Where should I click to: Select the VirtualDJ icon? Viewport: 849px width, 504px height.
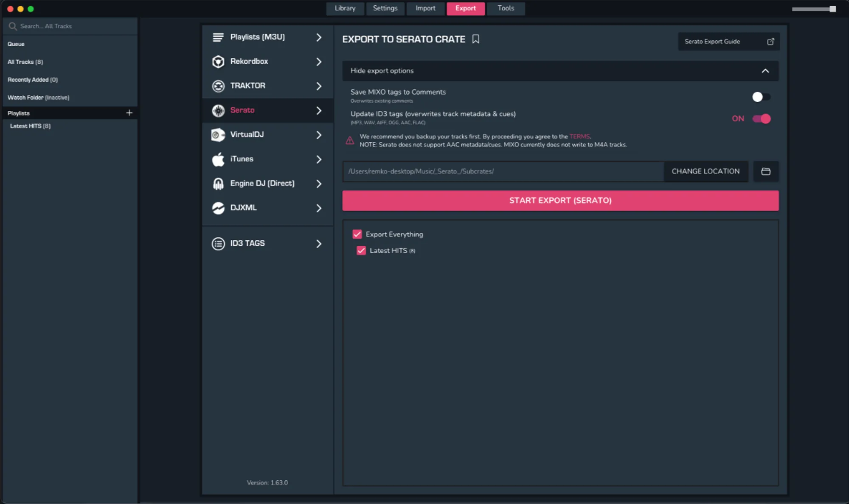point(218,135)
